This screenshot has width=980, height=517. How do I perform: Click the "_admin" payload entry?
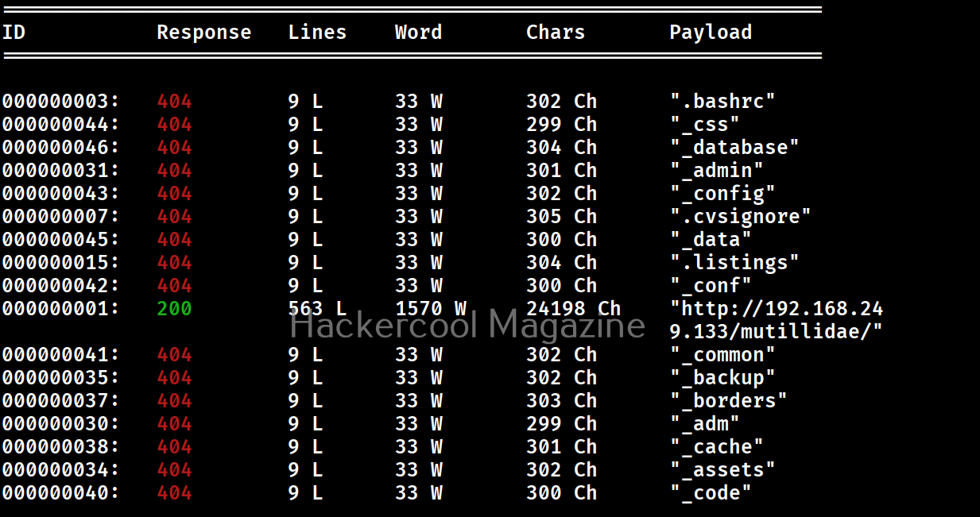pos(716,171)
